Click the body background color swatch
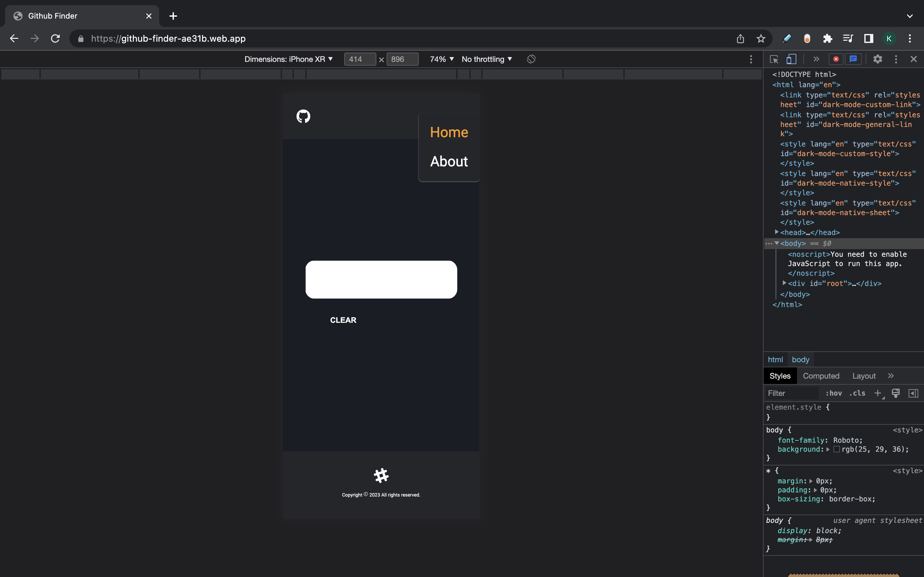Viewport: 924px width, 577px height. pos(836,449)
